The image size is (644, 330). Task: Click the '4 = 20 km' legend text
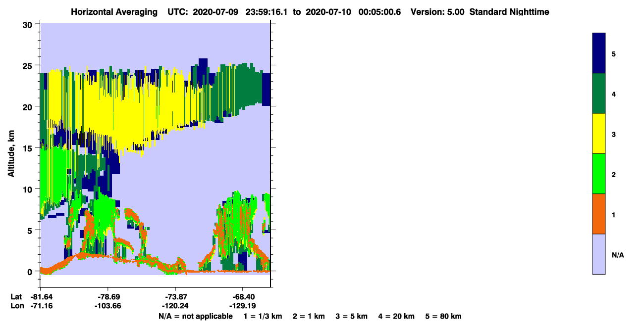(396, 316)
